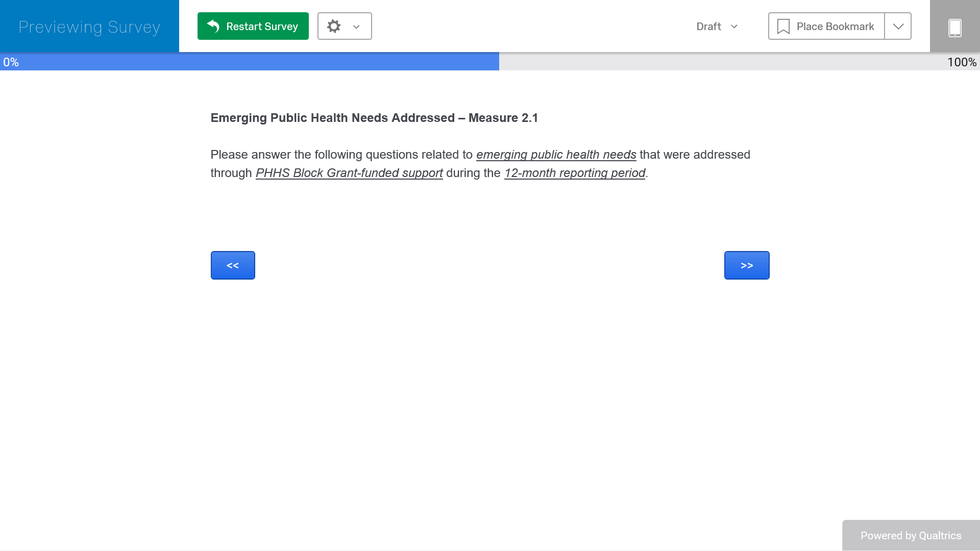Click the Draft dropdown chevron
The image size is (980, 551).
(734, 27)
